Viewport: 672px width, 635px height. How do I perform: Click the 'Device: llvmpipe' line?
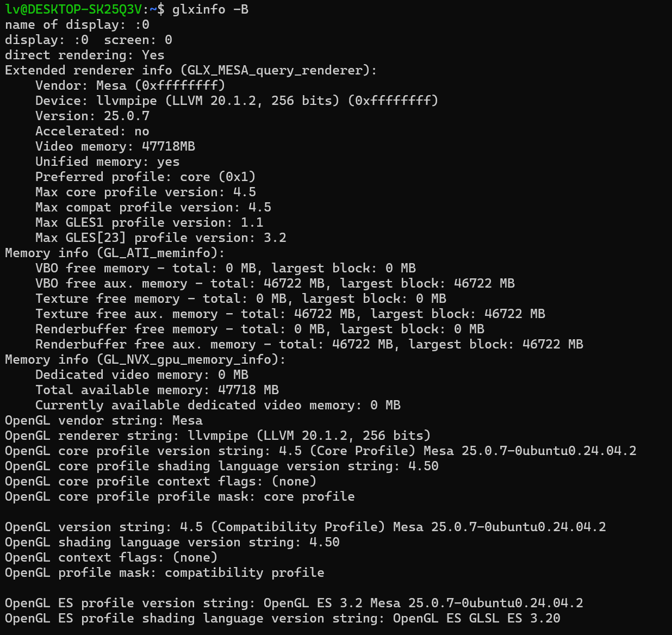click(x=237, y=101)
